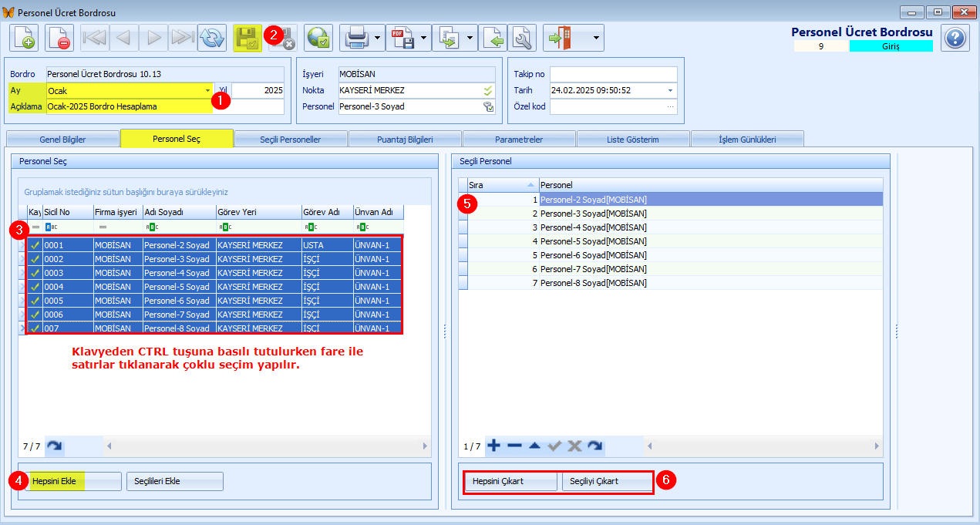This screenshot has width=980, height=525.
Task: Go to previous record arrow icon
Action: tap(124, 38)
